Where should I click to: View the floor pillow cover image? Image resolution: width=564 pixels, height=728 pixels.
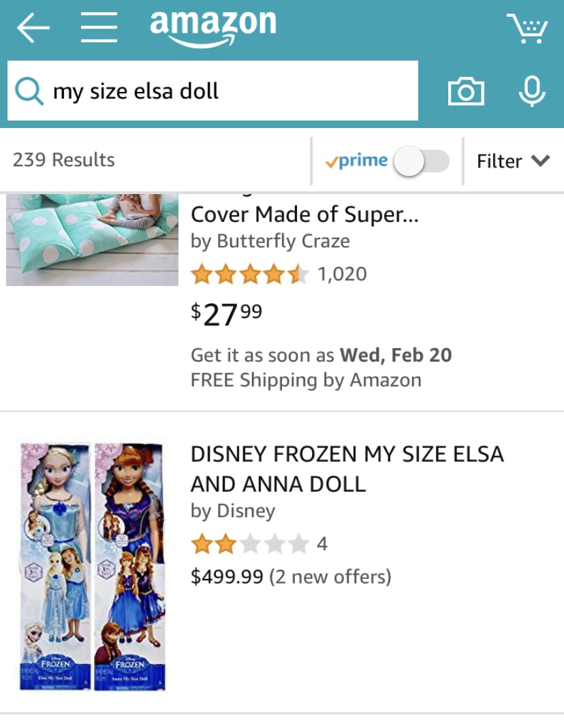[92, 238]
